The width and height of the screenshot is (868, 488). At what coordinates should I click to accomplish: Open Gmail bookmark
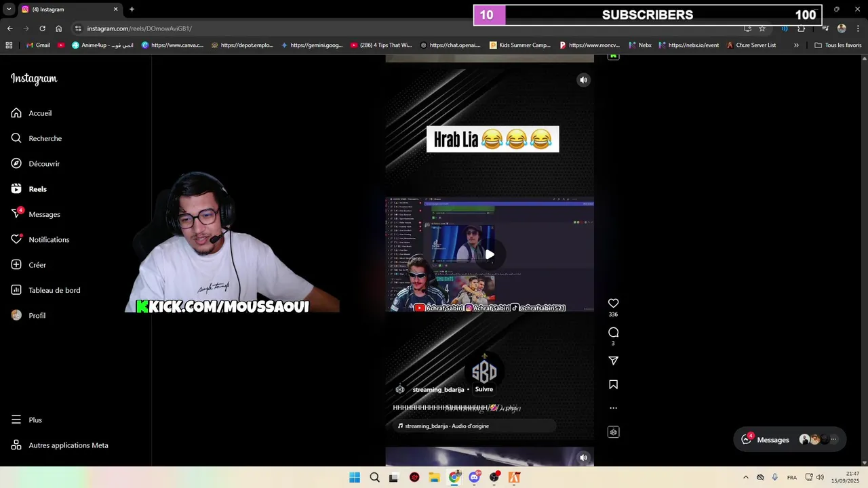(38, 45)
